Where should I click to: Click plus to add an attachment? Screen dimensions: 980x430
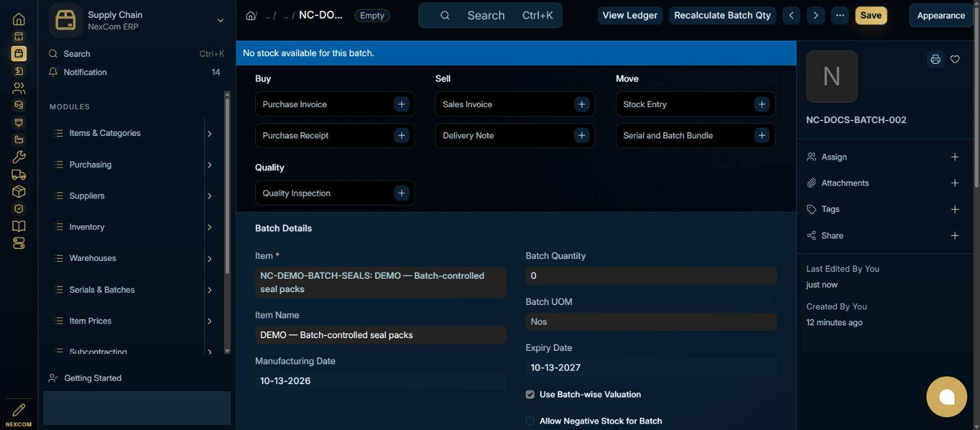955,183
